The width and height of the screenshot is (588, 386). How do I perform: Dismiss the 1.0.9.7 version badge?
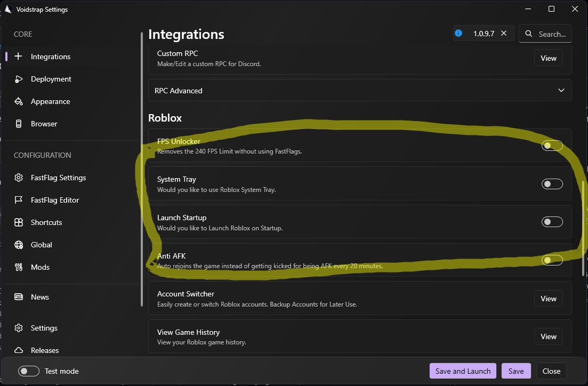(x=504, y=33)
